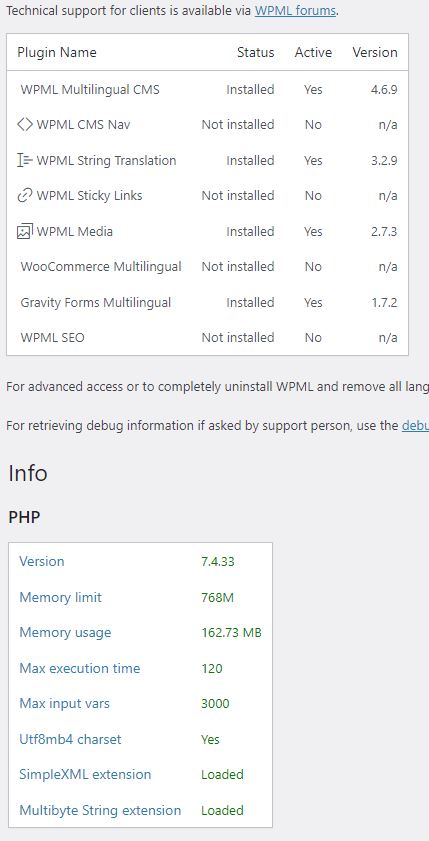This screenshot has height=841, width=429.
Task: Click the WPML Media image icon
Action: coord(25,231)
